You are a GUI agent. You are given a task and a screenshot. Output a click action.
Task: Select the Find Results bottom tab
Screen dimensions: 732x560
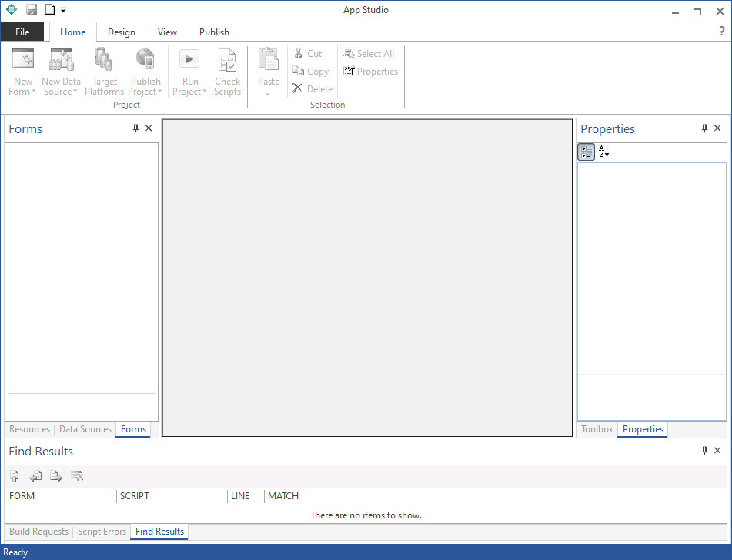(159, 531)
